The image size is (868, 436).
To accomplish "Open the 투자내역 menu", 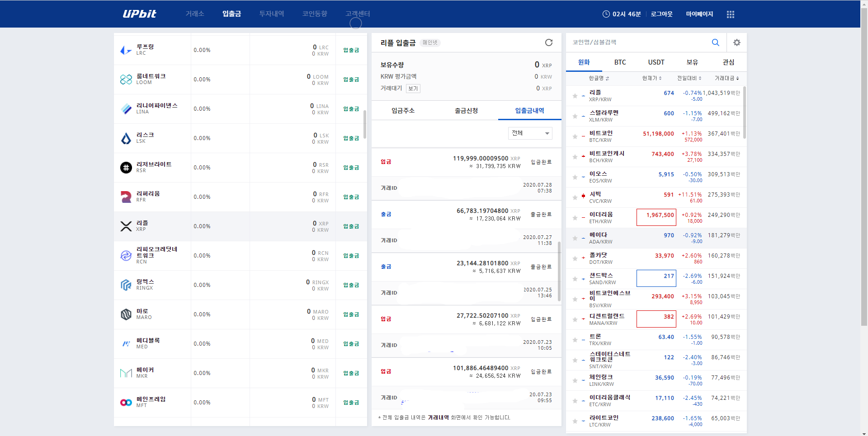I will (x=272, y=14).
